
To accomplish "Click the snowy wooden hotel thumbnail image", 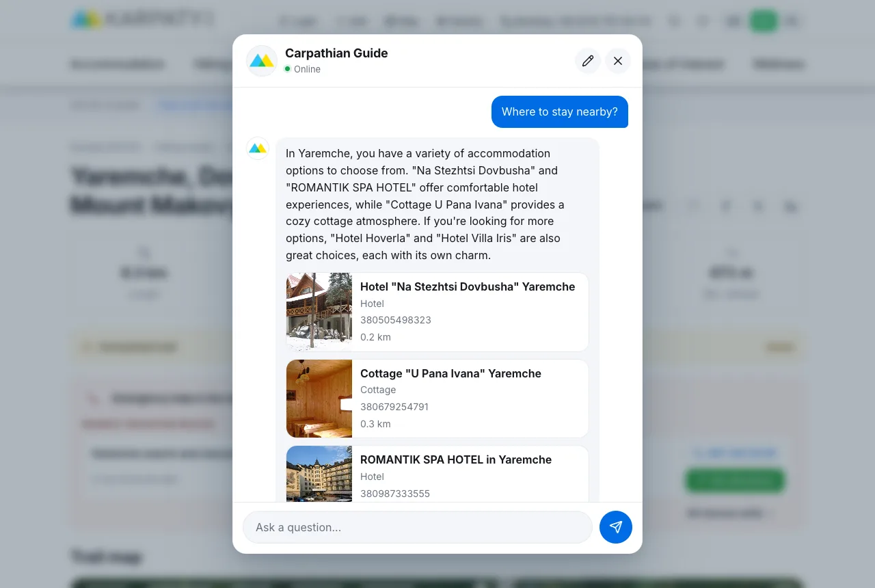I will [x=319, y=312].
